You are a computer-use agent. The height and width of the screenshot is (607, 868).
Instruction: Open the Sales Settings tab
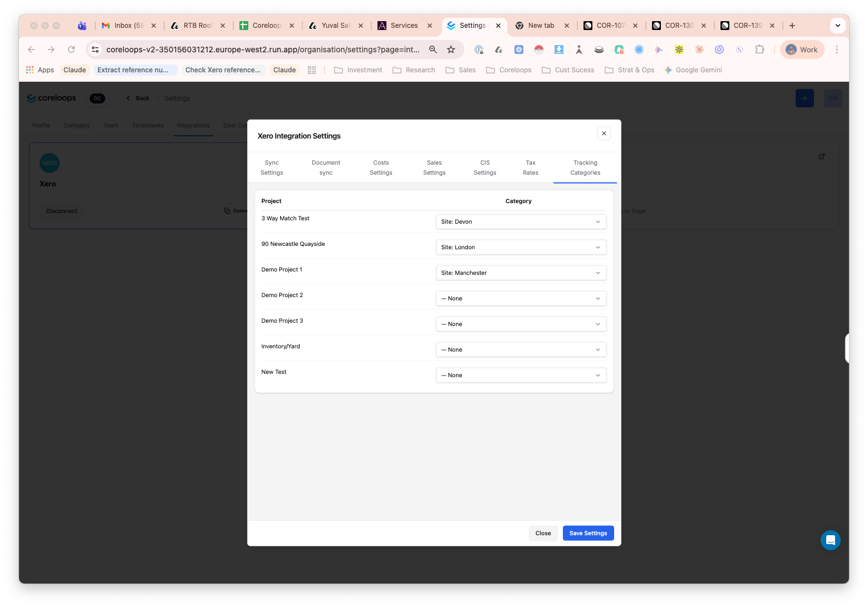434,167
